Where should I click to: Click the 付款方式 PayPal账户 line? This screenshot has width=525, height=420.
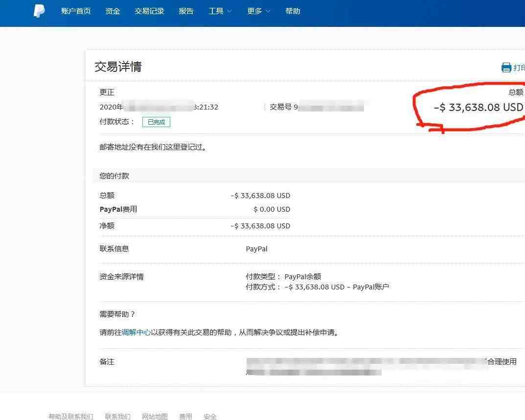(318, 287)
